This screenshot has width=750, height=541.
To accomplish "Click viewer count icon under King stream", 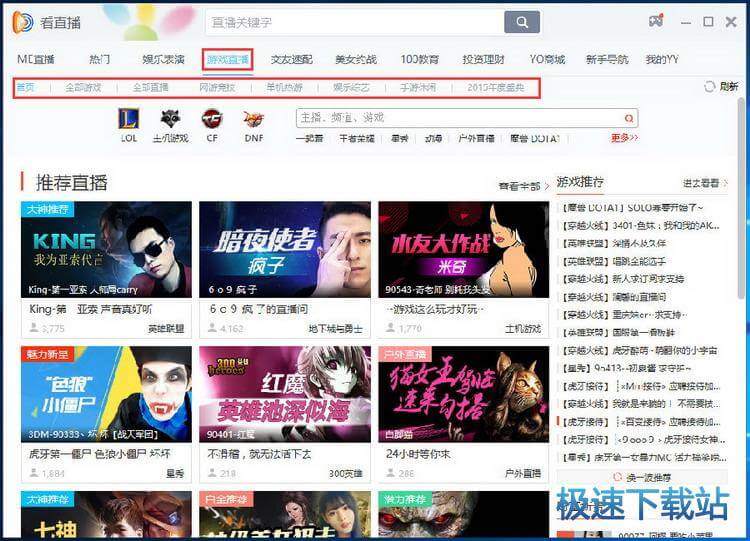I will click(34, 328).
